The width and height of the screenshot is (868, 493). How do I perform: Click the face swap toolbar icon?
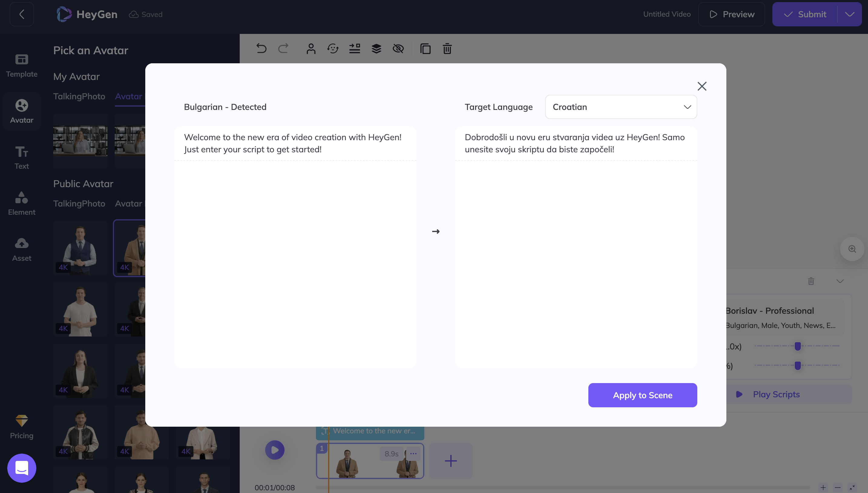click(x=333, y=49)
